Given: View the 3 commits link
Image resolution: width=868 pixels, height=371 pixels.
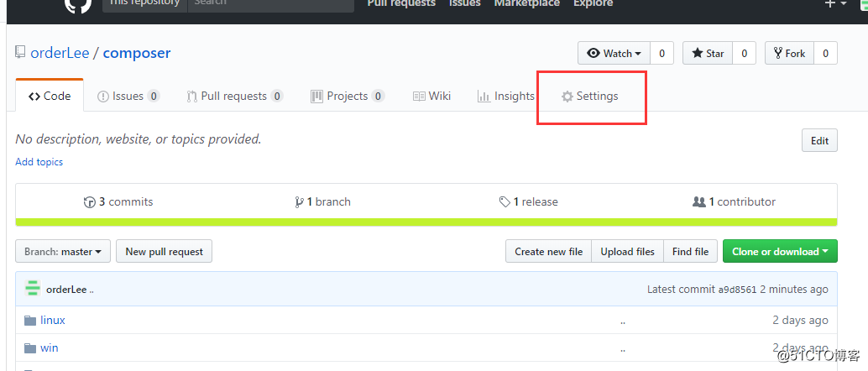Looking at the screenshot, I should [118, 201].
